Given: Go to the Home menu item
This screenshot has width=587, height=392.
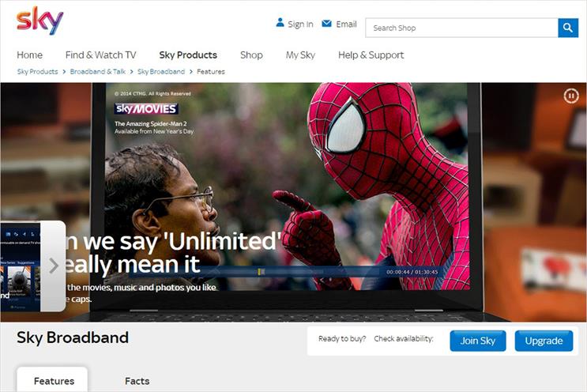Looking at the screenshot, I should tap(29, 55).
